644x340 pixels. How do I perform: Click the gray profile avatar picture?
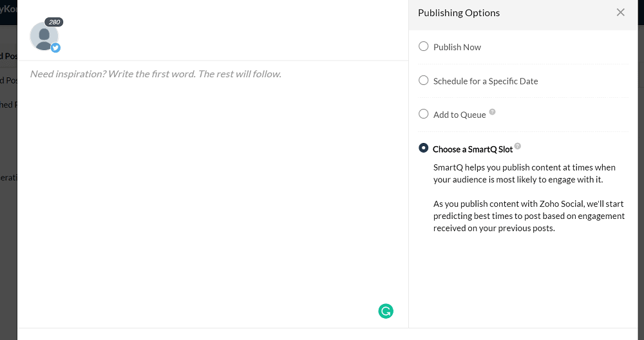point(44,36)
